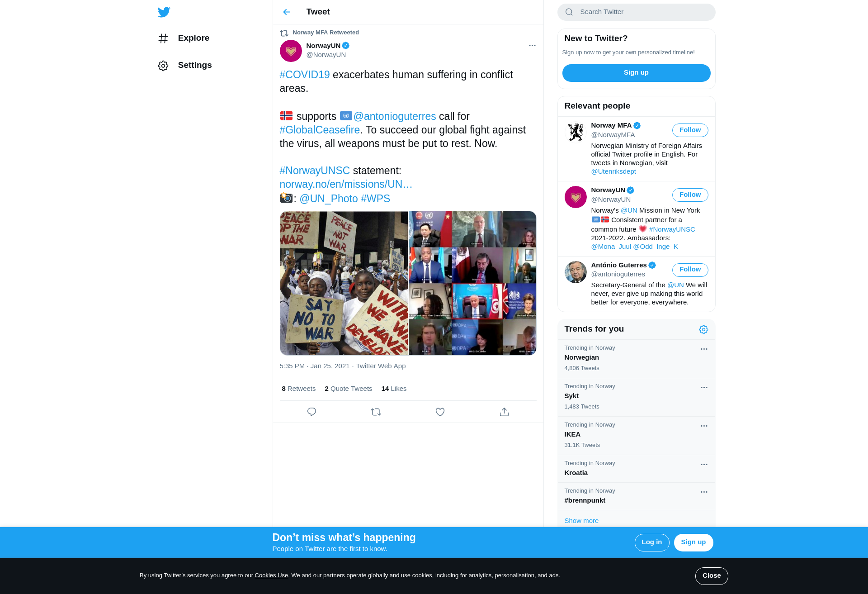Click the Twitter bird logo
This screenshot has width=868, height=594.
point(164,12)
